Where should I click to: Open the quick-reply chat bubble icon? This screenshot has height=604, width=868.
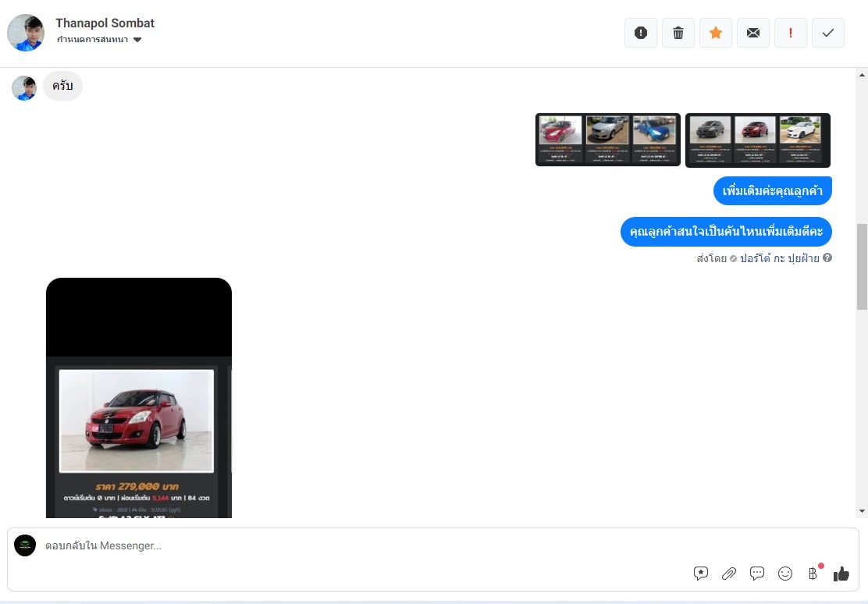pyautogui.click(x=757, y=574)
